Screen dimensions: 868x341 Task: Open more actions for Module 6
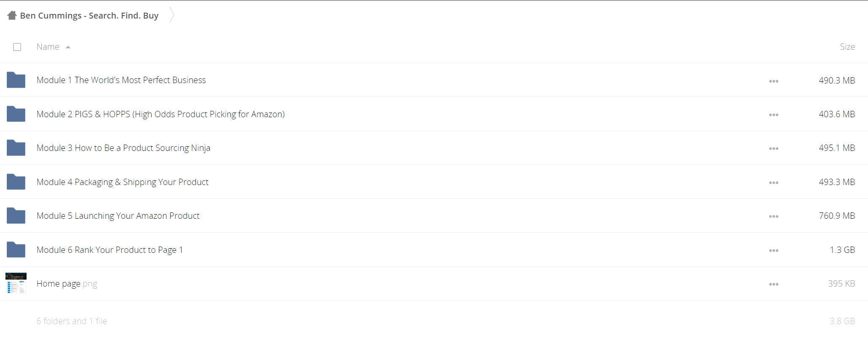click(x=774, y=250)
